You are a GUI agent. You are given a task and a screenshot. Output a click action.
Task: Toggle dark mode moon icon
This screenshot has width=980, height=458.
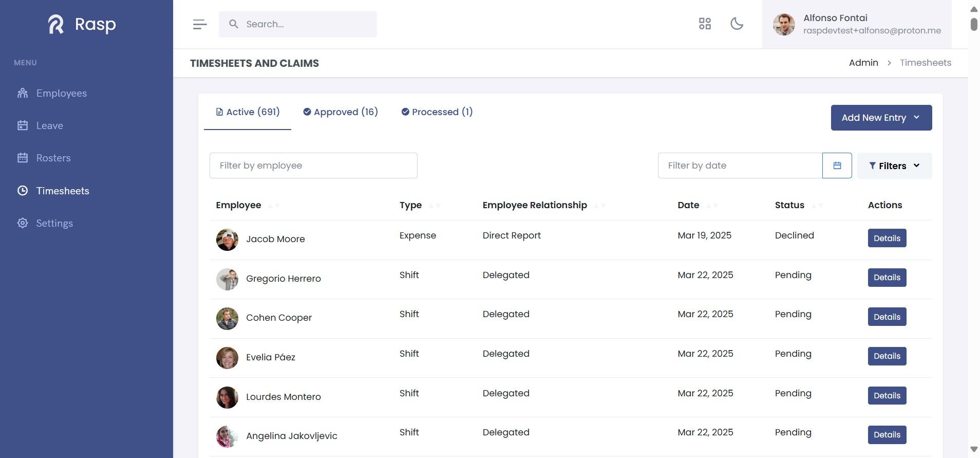coord(737,24)
